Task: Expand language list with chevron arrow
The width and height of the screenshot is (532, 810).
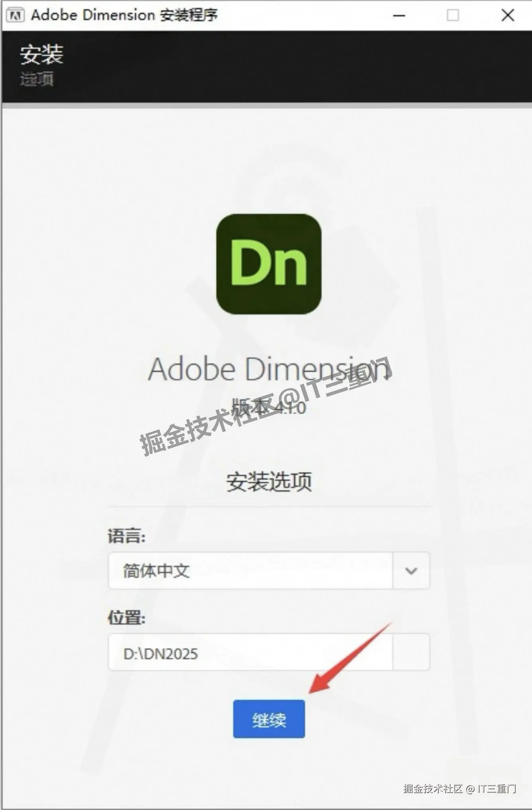Action: (x=411, y=571)
